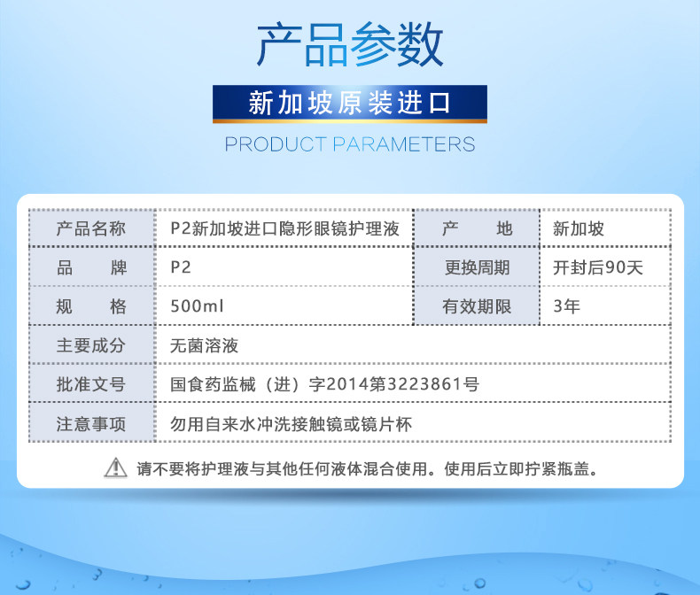Click the 开封后90天 value
700x595 pixels.
pyautogui.click(x=598, y=267)
